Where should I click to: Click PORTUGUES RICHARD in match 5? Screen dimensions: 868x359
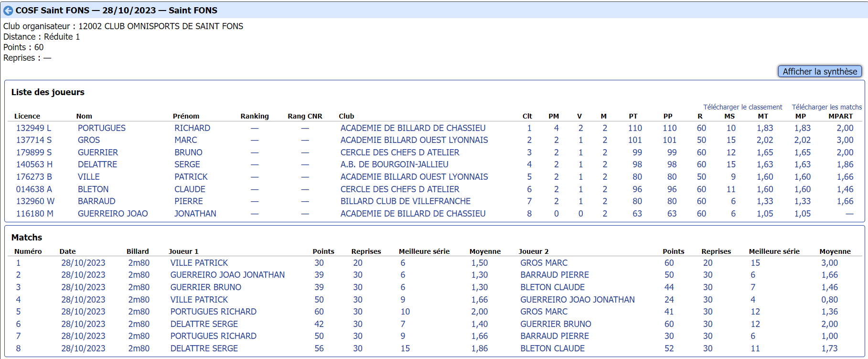(x=214, y=312)
